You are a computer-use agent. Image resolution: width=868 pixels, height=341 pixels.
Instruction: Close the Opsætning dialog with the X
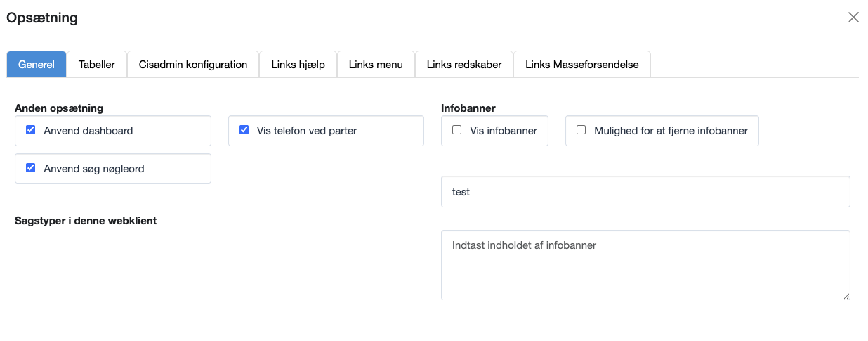click(x=853, y=18)
